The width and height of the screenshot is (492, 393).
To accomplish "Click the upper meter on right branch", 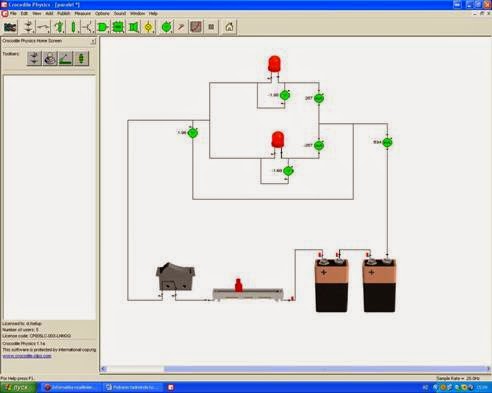I will (x=319, y=98).
